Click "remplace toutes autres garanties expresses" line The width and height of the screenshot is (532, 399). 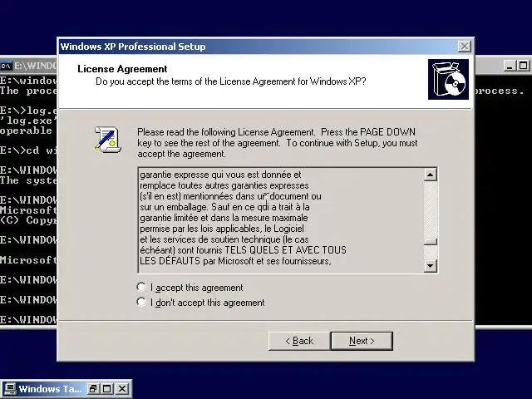coord(224,185)
